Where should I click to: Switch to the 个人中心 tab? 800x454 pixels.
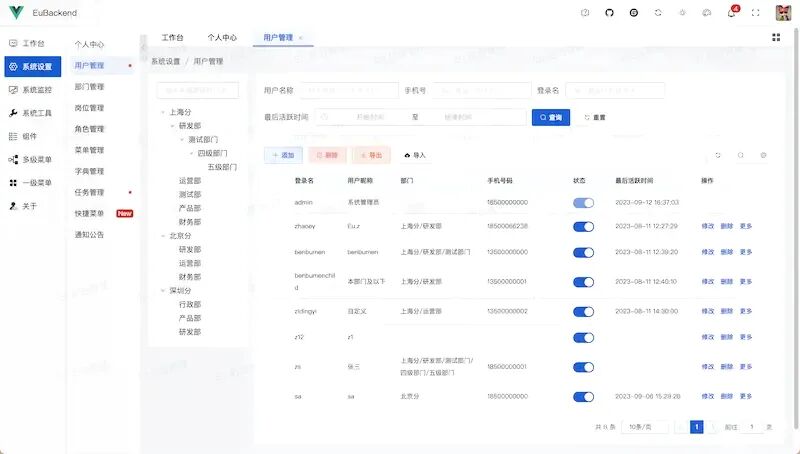point(222,38)
